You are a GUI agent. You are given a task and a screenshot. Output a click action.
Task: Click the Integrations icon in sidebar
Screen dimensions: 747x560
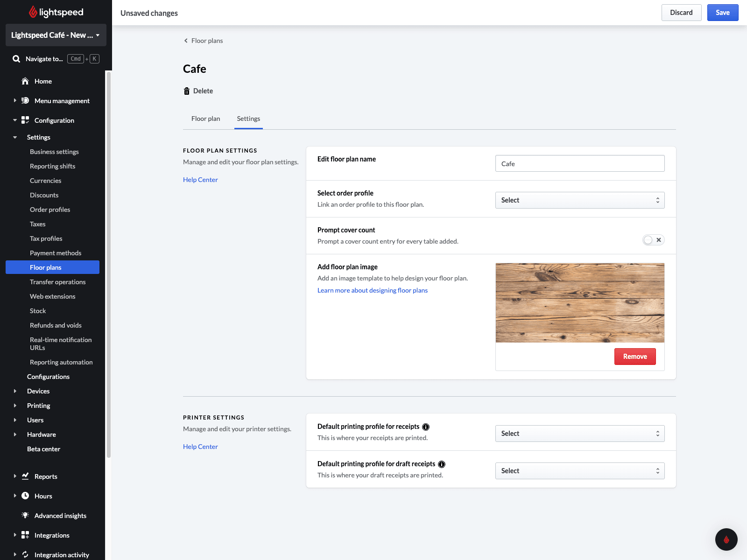pyautogui.click(x=25, y=535)
